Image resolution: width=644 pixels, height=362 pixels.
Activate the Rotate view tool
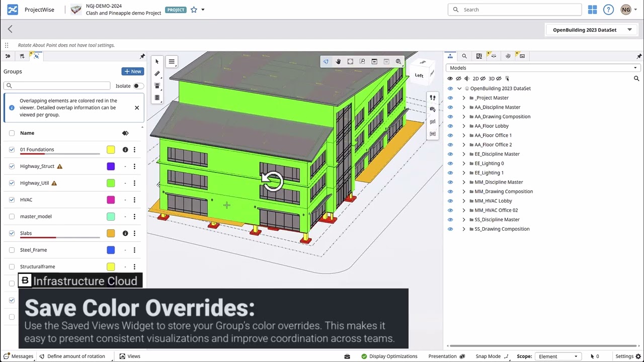326,61
